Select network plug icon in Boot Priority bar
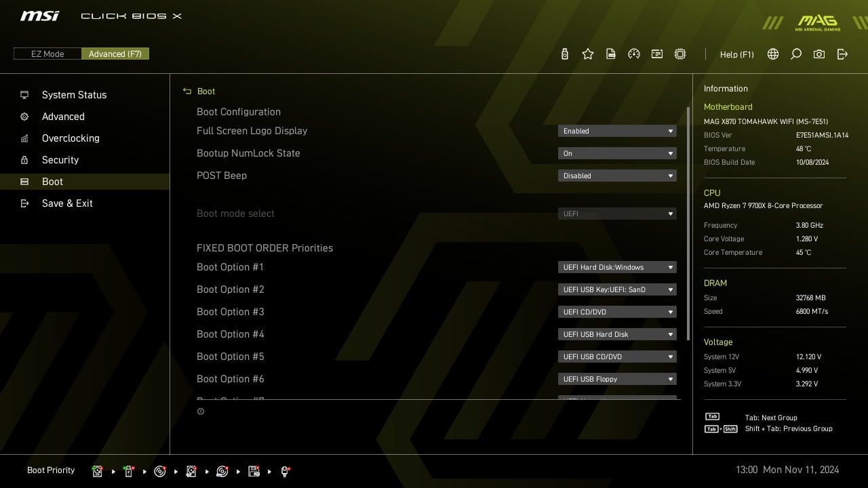Image resolution: width=868 pixels, height=488 pixels. 285,471
